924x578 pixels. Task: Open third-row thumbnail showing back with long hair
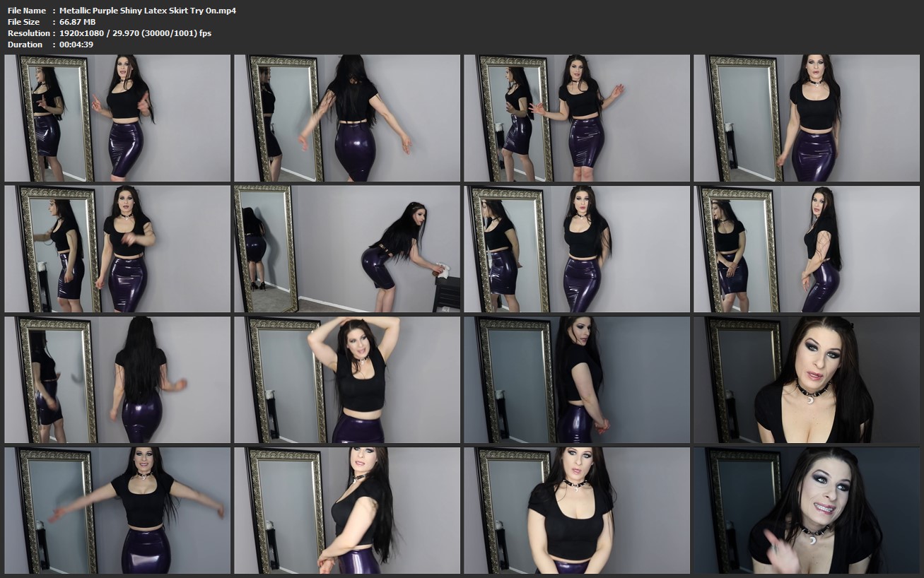click(x=117, y=379)
